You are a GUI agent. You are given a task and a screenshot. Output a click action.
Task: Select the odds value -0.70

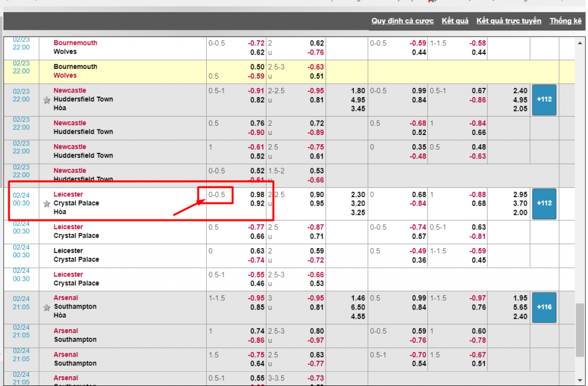[x=418, y=355]
